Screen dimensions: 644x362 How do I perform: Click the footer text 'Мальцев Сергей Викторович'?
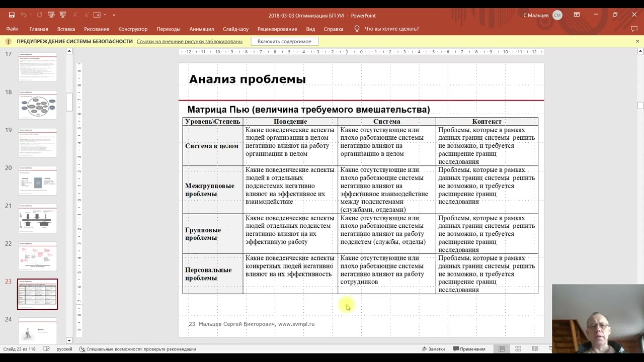(x=236, y=324)
